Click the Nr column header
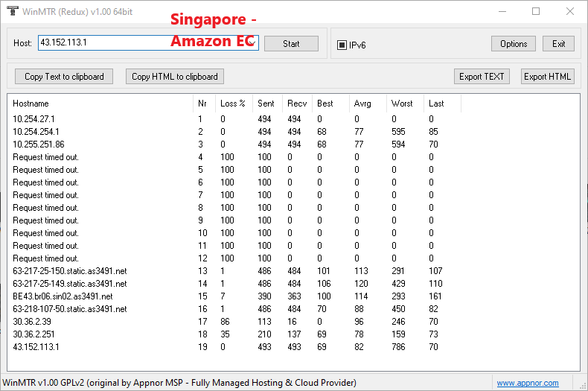588x391 pixels. 205,104
